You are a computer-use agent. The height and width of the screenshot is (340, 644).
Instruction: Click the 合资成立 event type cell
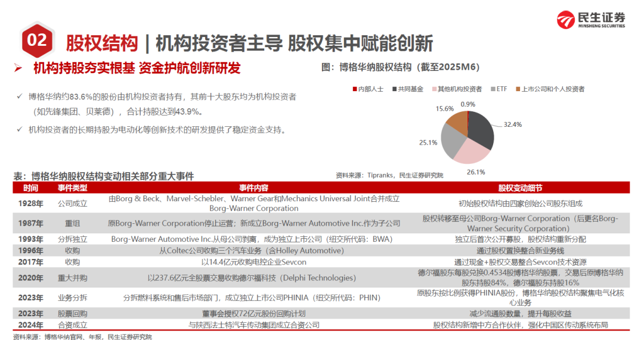pyautogui.click(x=72, y=325)
